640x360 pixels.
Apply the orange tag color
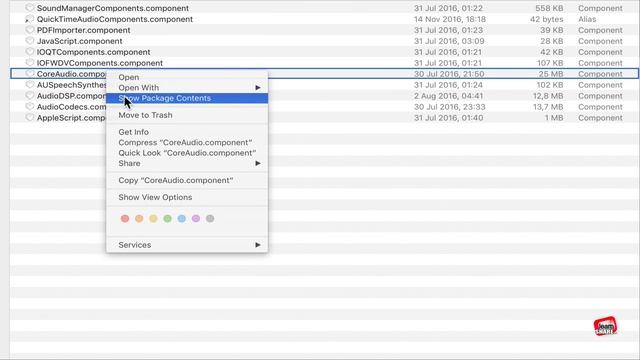139,219
